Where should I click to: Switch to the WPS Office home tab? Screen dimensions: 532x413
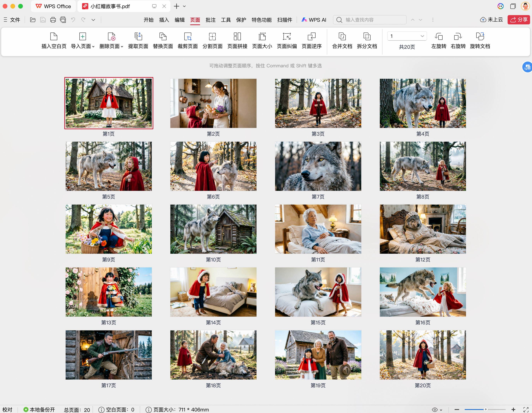click(x=53, y=6)
